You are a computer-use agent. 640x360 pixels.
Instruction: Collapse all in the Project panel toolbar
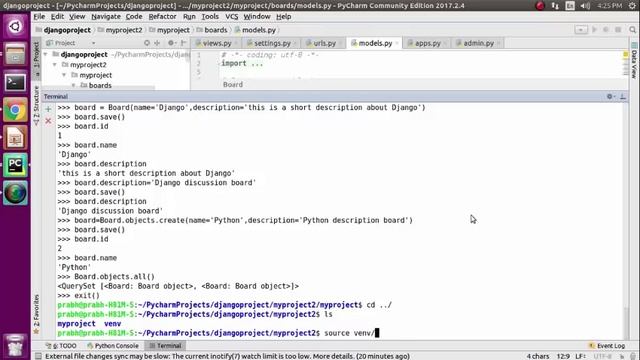157,43
